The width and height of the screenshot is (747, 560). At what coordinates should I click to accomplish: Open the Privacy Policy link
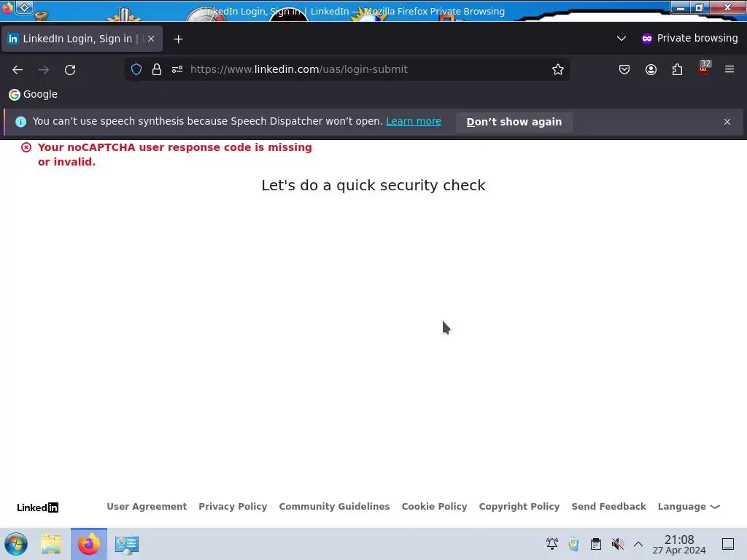[233, 507]
